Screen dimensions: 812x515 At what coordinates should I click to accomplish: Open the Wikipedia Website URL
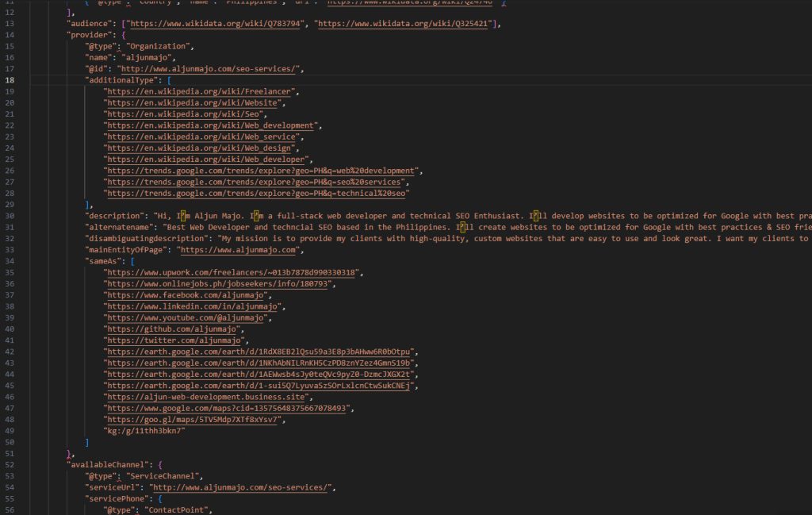coord(192,103)
